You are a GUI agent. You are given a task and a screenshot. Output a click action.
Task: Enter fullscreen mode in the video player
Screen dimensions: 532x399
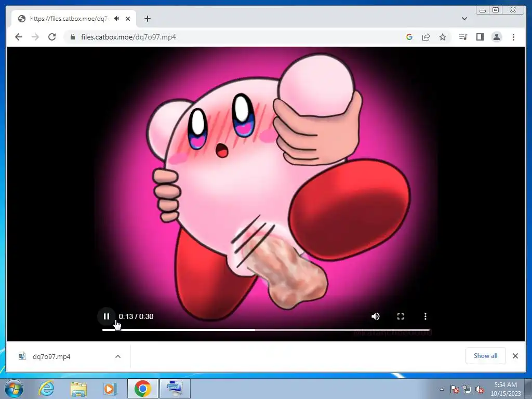(401, 316)
